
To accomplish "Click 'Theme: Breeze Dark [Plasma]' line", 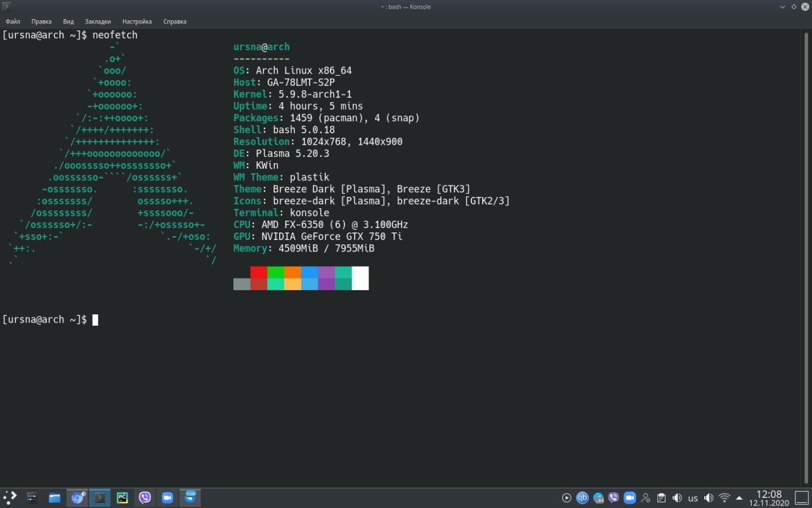I will pos(352,189).
